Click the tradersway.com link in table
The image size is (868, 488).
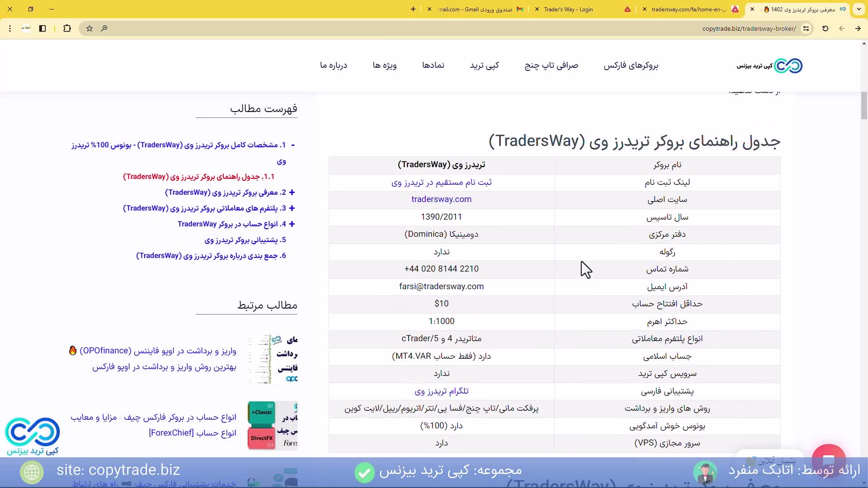coord(441,199)
